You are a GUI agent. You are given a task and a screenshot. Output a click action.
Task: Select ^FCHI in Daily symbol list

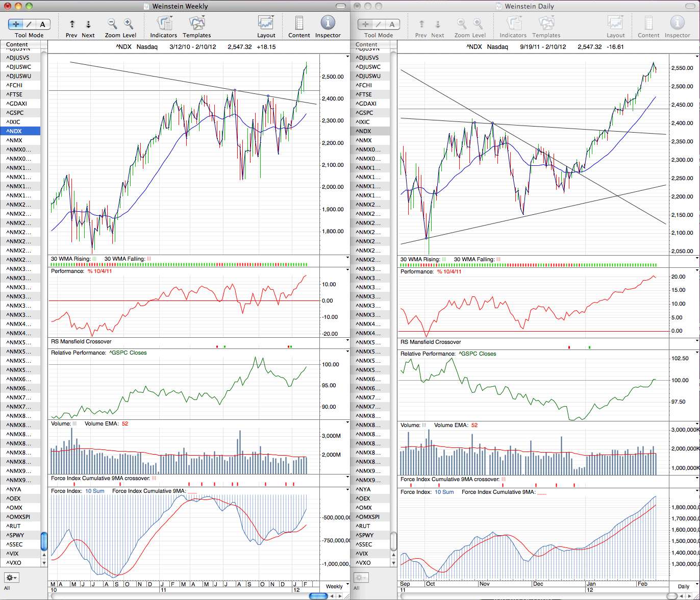(370, 85)
